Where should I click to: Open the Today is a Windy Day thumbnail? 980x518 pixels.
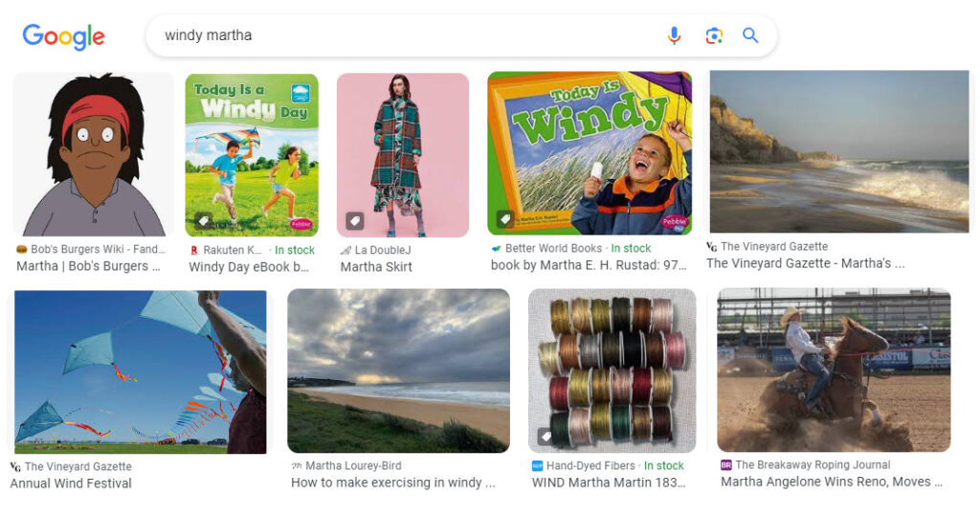click(252, 154)
